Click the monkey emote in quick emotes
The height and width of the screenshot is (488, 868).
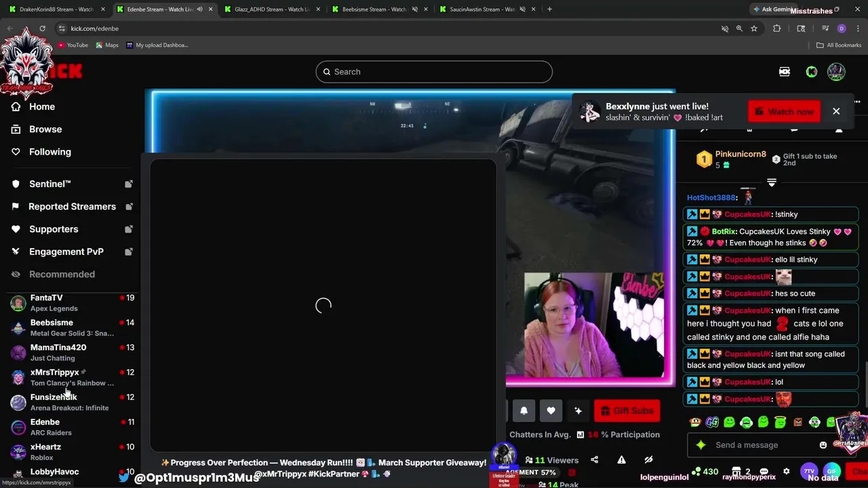(x=695, y=422)
